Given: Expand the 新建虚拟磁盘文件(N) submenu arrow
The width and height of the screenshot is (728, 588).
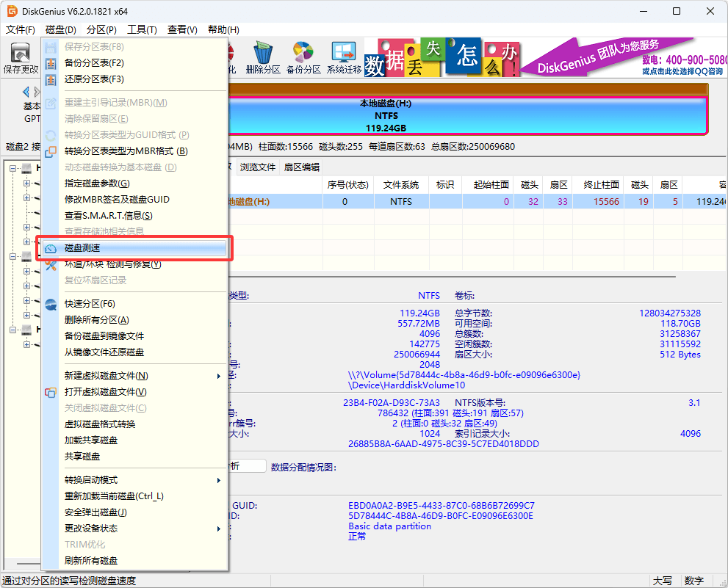Looking at the screenshot, I should 219,376.
